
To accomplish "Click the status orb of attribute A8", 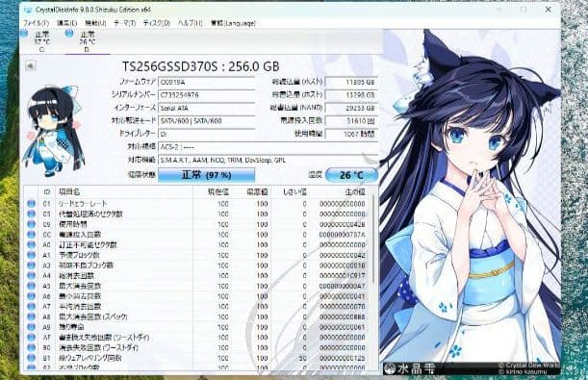I will [x=32, y=317].
